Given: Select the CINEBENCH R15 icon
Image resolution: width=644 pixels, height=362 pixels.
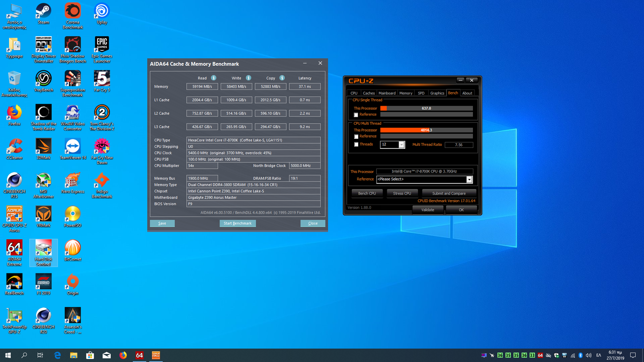Looking at the screenshot, I should [14, 185].
